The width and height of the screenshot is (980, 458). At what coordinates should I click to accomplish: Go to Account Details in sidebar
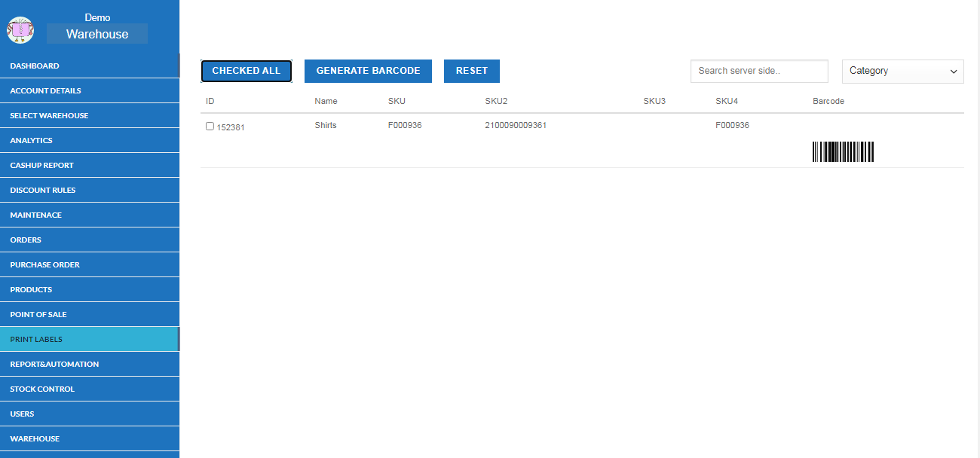coord(45,90)
